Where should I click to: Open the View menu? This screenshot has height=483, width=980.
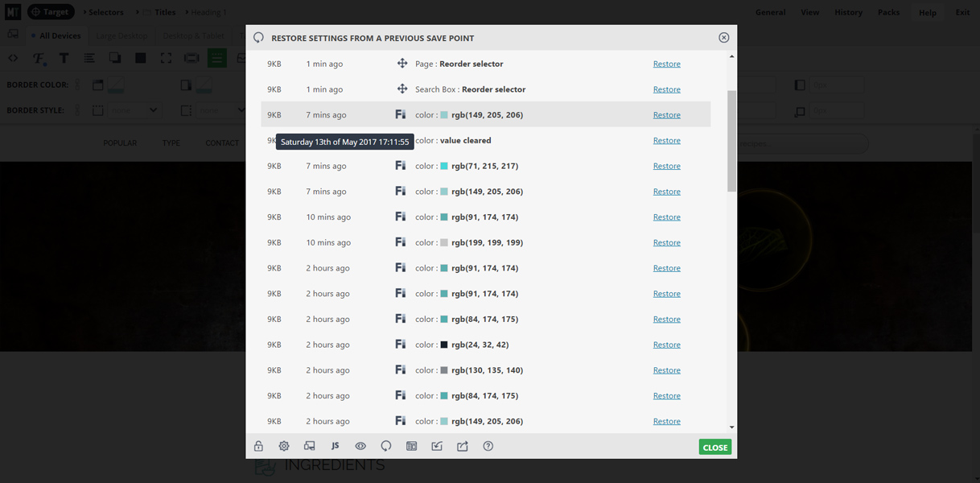(x=809, y=12)
